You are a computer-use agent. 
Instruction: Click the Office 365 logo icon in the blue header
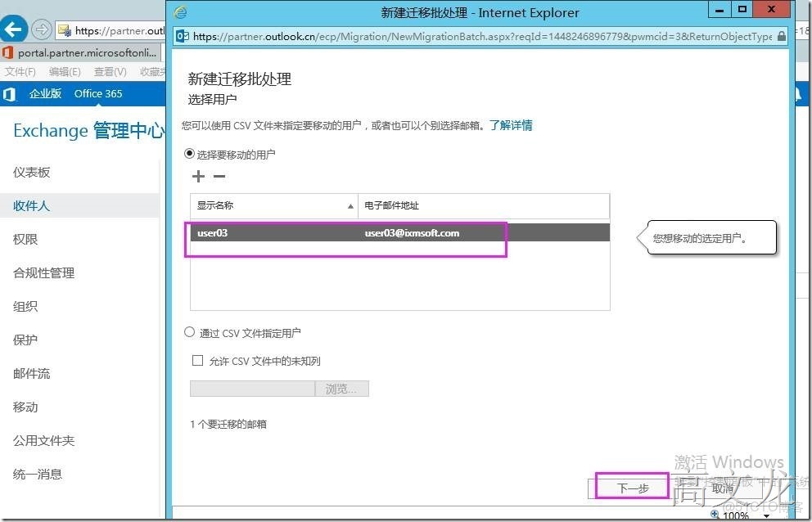(x=9, y=93)
